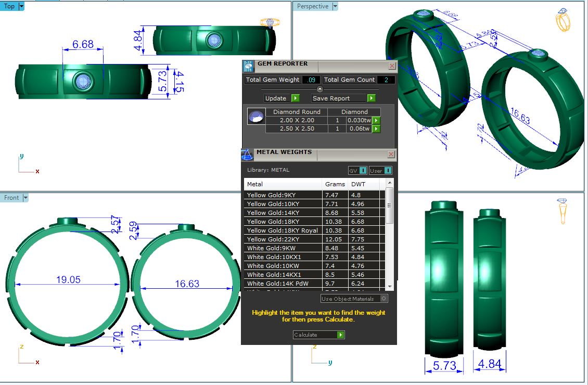
Task: Open the Perspective viewport dropdown arrow
Action: tap(335, 6)
